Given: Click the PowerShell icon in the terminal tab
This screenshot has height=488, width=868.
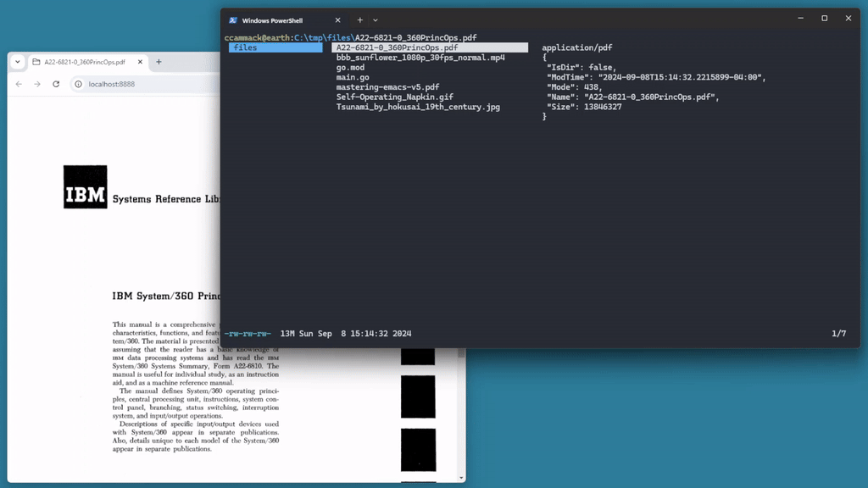Looking at the screenshot, I should [x=233, y=20].
